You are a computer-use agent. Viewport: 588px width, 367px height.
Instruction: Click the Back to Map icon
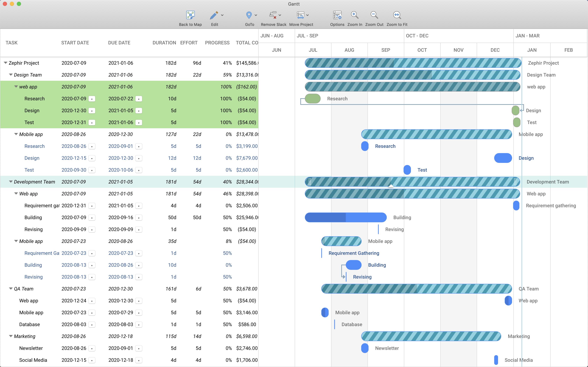pos(191,16)
